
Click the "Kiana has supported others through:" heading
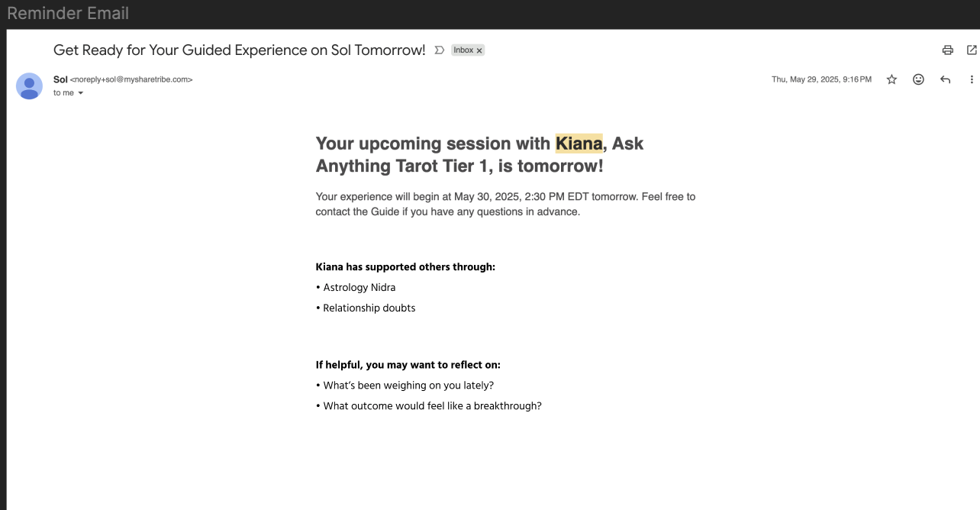405,267
